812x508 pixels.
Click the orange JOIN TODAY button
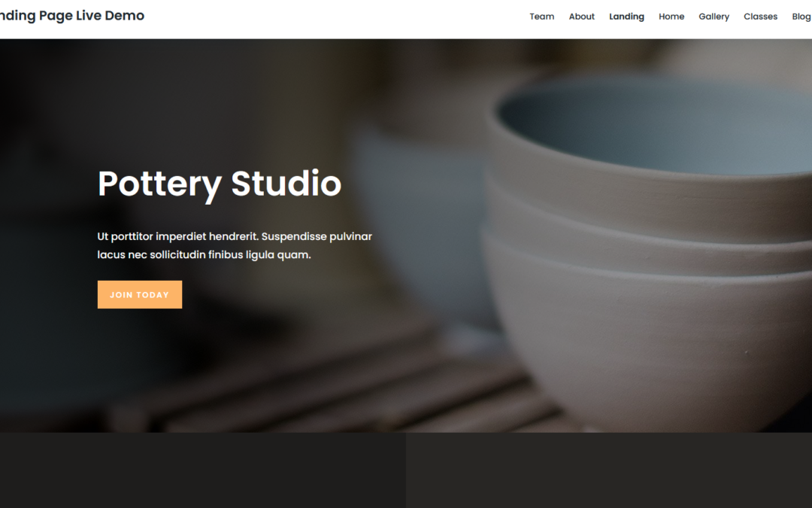(x=140, y=294)
